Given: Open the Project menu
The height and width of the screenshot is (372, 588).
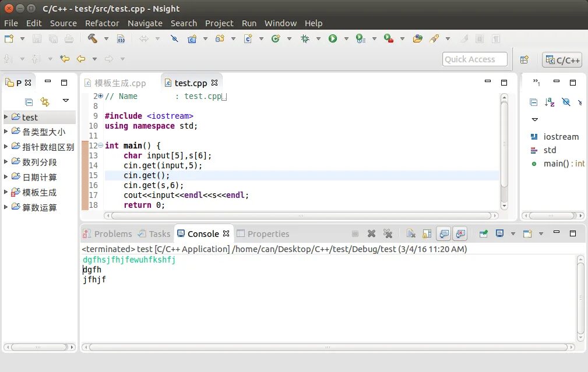Looking at the screenshot, I should [x=219, y=23].
